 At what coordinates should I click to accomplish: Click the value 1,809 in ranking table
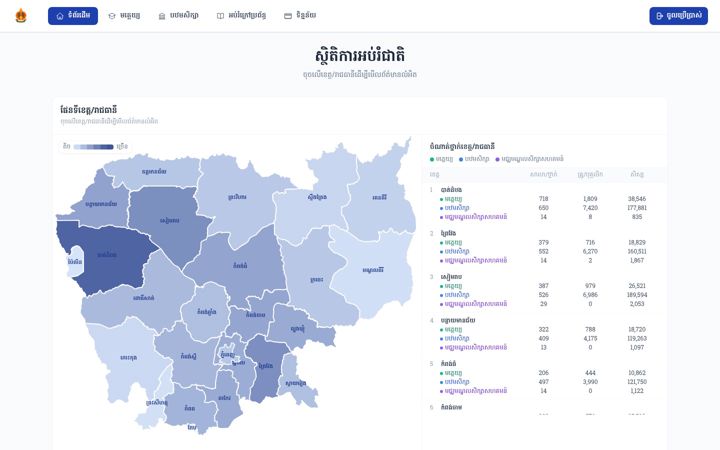tap(590, 199)
